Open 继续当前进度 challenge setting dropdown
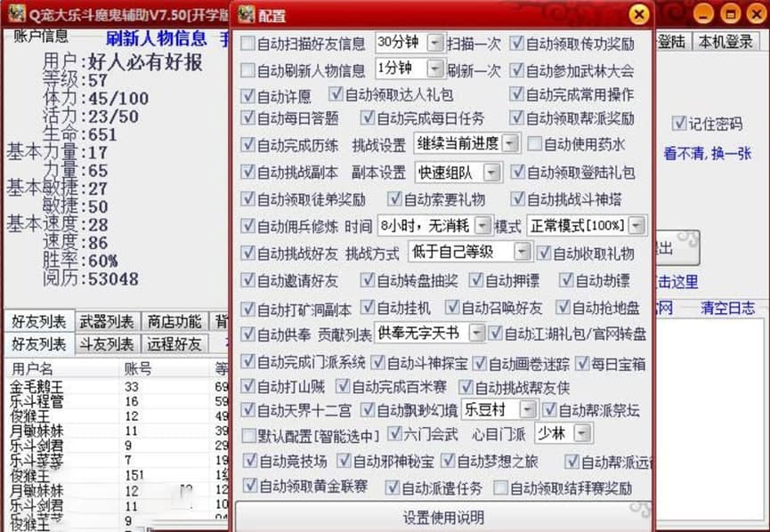 [511, 143]
